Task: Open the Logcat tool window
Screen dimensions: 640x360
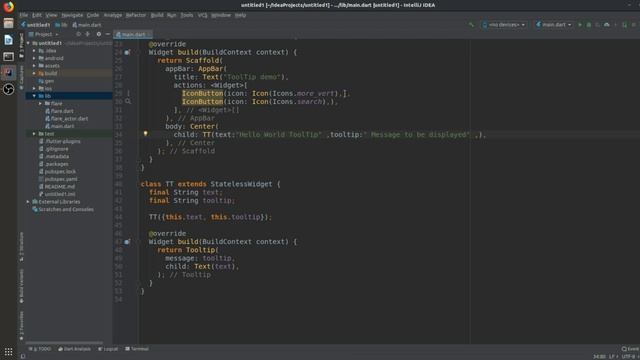Action: [x=108, y=349]
